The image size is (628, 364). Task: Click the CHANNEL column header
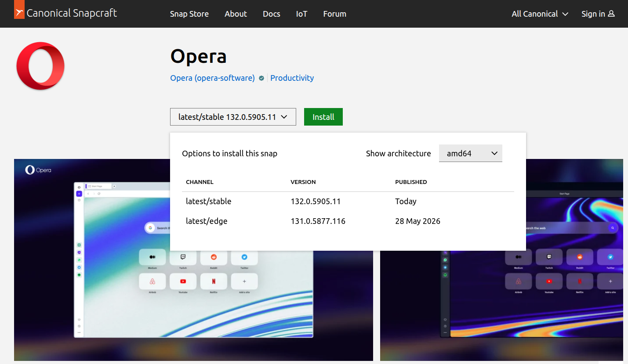[200, 182]
